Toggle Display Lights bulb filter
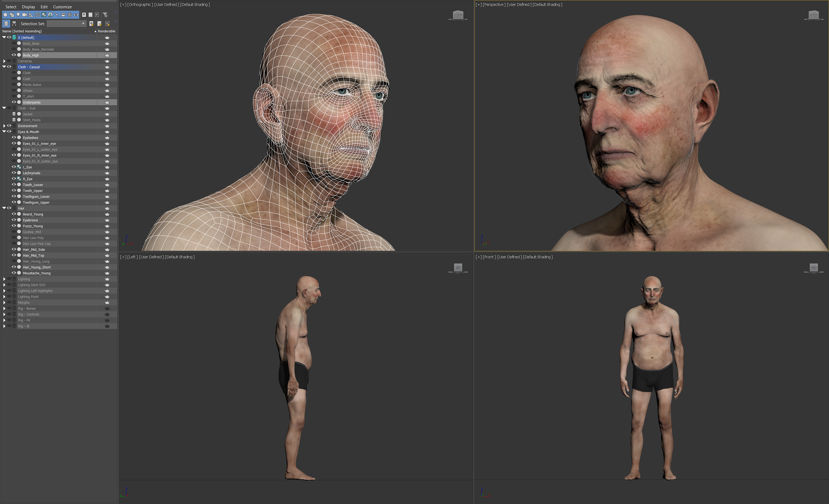Screen dimensions: 829x504 click(x=18, y=15)
